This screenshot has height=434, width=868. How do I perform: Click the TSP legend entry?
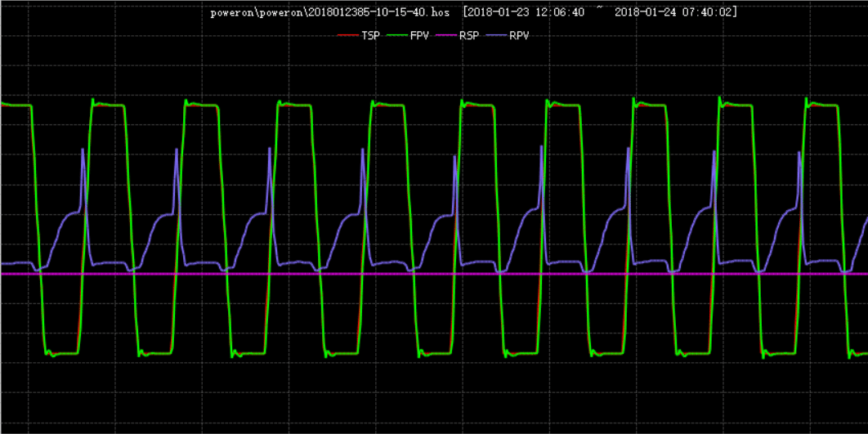pyautogui.click(x=359, y=35)
